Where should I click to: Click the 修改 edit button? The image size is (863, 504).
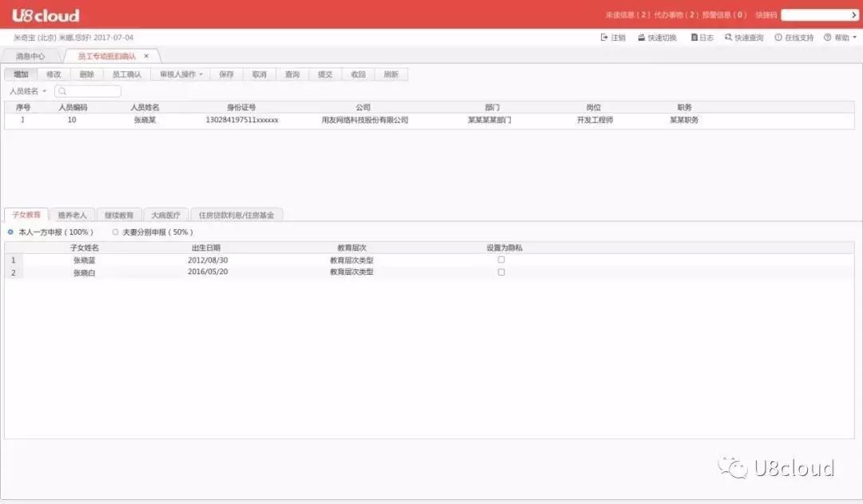[54, 74]
